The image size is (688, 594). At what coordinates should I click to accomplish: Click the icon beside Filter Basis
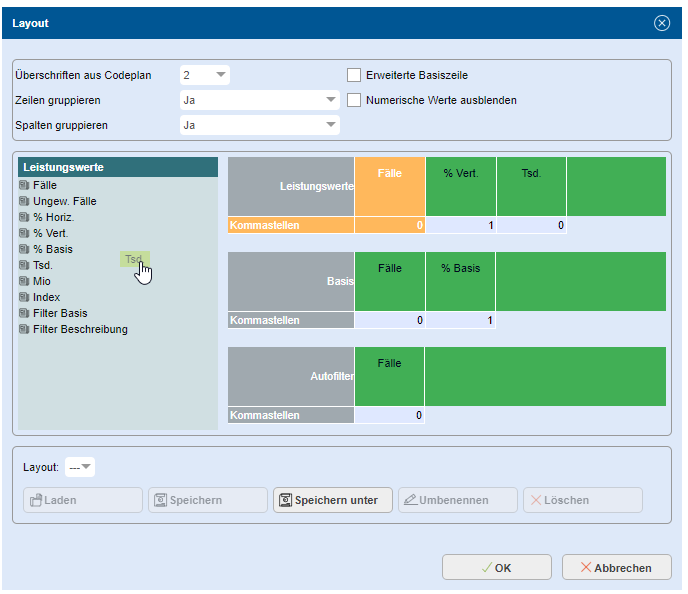click(x=24, y=314)
